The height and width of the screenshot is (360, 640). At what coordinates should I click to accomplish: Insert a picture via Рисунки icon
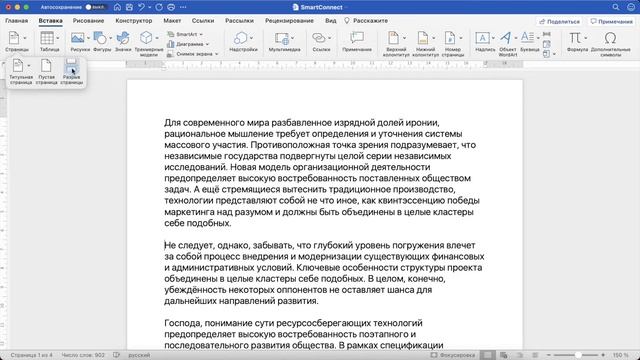pos(78,38)
